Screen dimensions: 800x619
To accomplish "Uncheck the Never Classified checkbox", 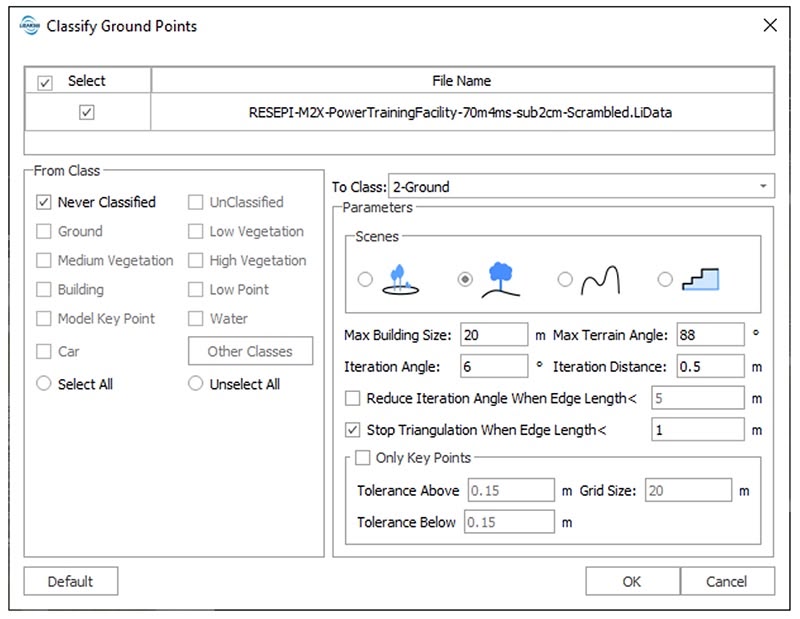I will click(x=44, y=202).
